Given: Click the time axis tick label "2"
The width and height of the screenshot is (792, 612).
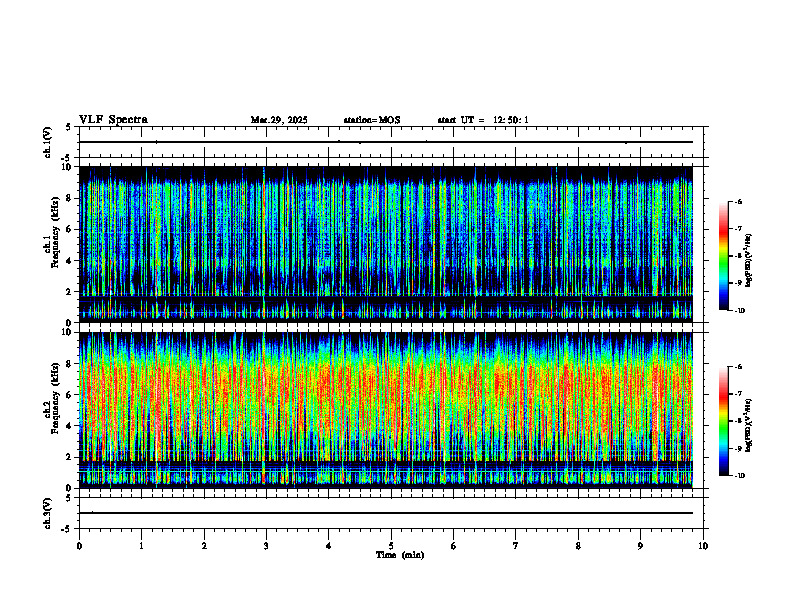Looking at the screenshot, I should pyautogui.click(x=204, y=546).
